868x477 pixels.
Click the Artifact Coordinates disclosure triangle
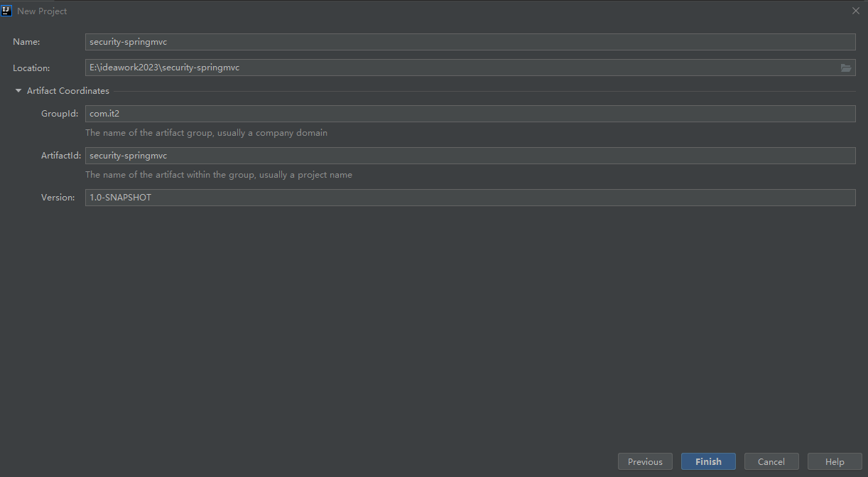click(18, 90)
